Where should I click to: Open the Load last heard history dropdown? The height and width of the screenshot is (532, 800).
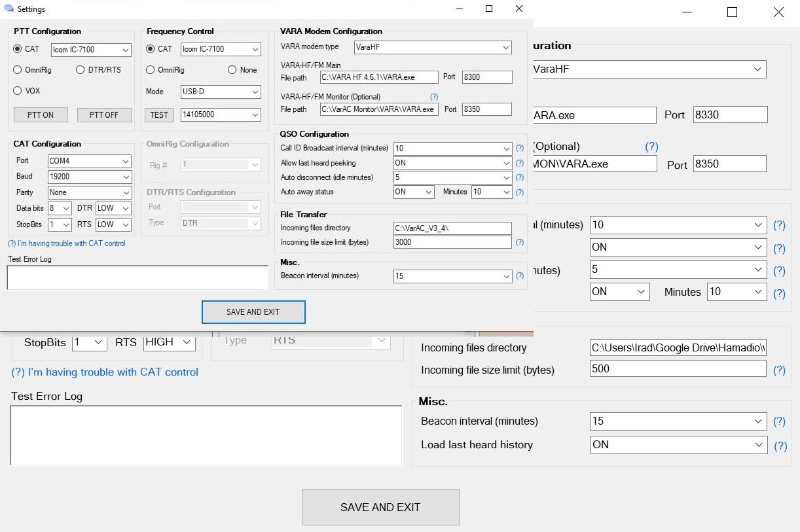(x=678, y=445)
